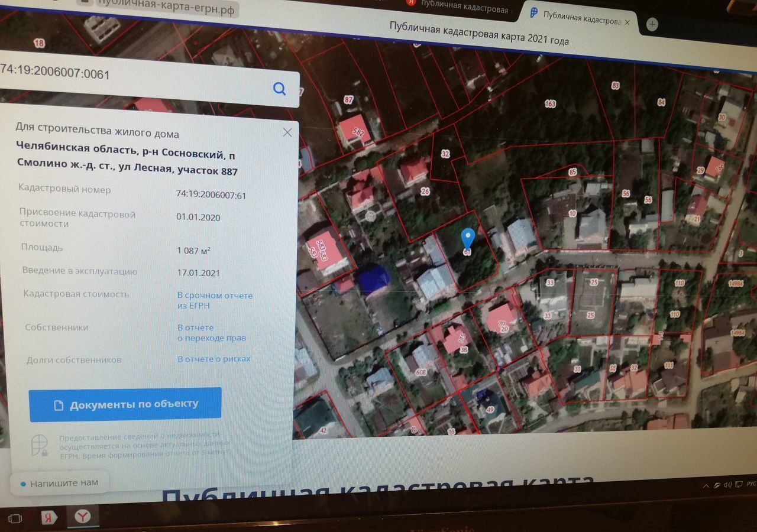Click cadastral number value '74:19:2006007:61'
Viewport: 757px width, 532px height.
click(211, 194)
